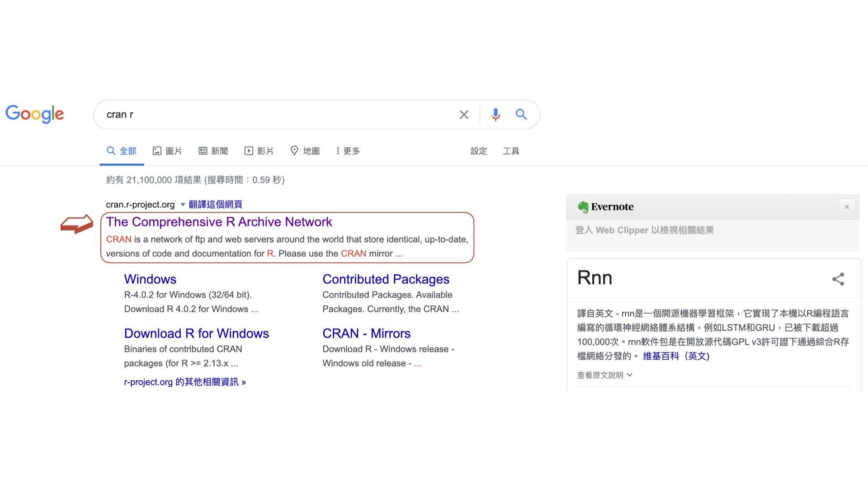Open 工具 search tools

pyautogui.click(x=511, y=151)
